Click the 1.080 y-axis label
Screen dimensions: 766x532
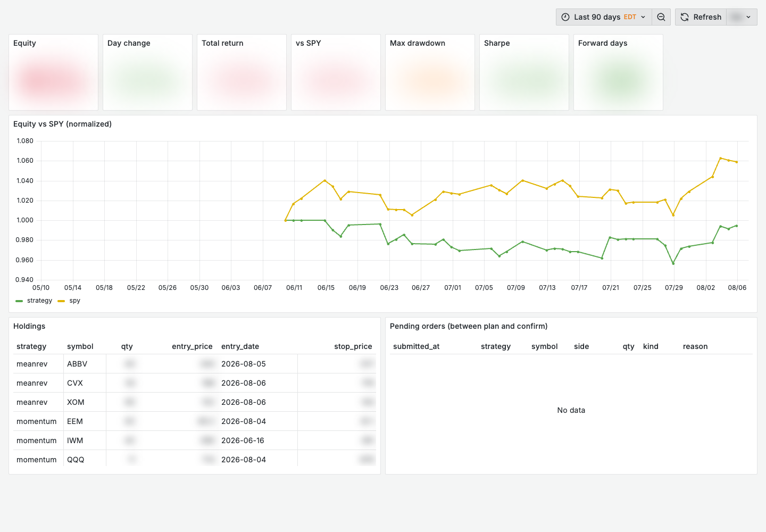pyautogui.click(x=25, y=141)
